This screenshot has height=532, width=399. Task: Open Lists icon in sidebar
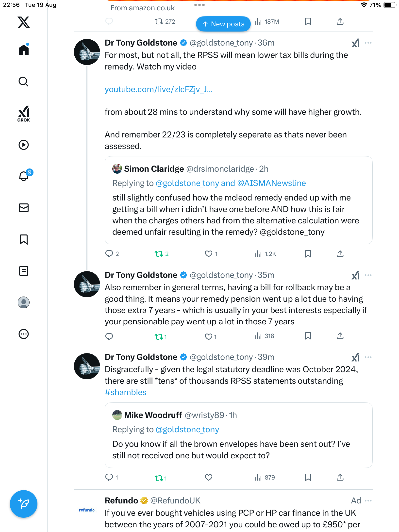pos(24,271)
